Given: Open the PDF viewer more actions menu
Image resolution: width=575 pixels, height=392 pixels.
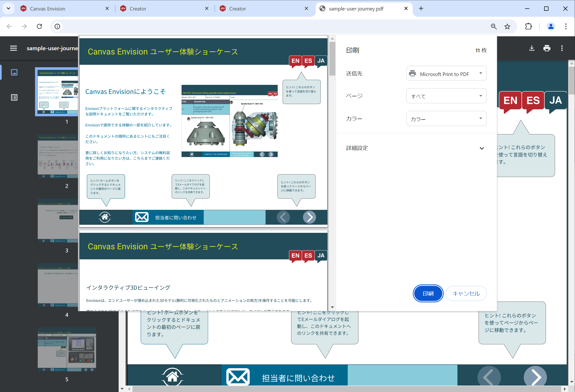Looking at the screenshot, I should (562, 48).
